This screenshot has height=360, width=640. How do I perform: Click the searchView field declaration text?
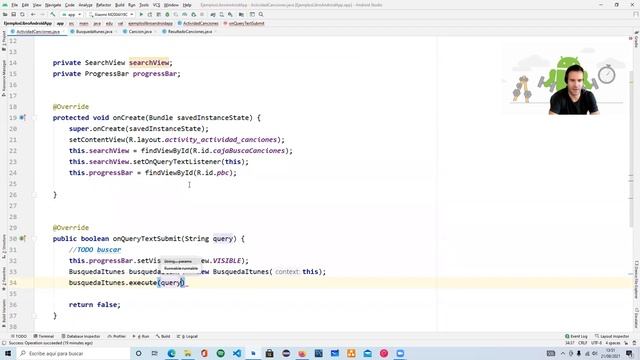point(149,62)
